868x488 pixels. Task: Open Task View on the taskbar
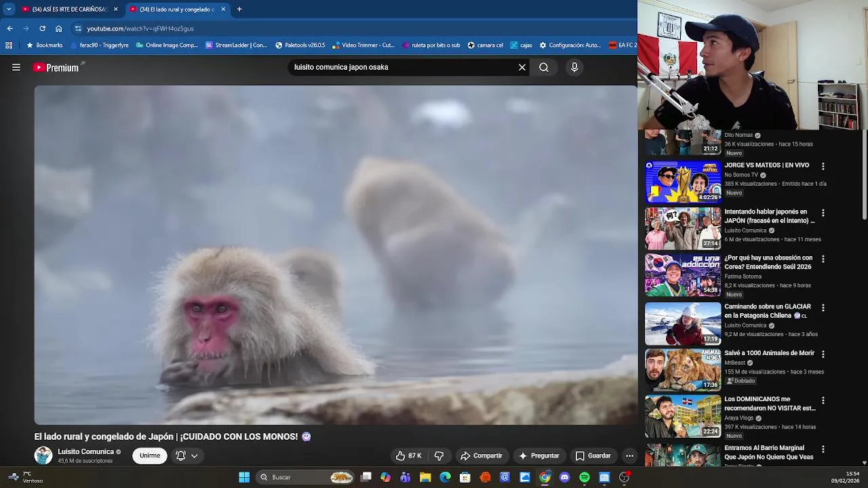[x=366, y=477]
